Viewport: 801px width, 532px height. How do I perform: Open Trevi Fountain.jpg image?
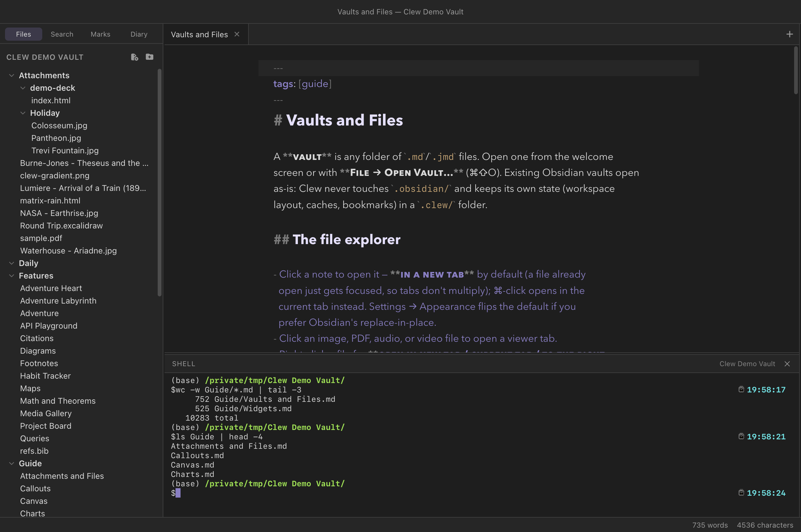tap(65, 151)
